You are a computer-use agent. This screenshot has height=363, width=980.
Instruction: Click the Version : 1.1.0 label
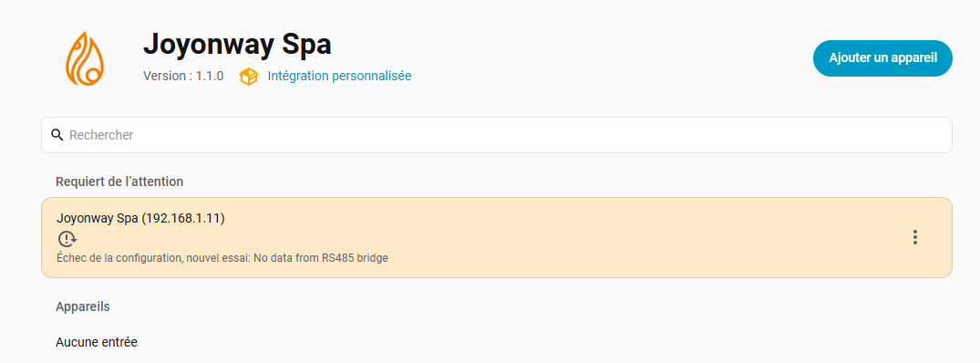tap(183, 77)
